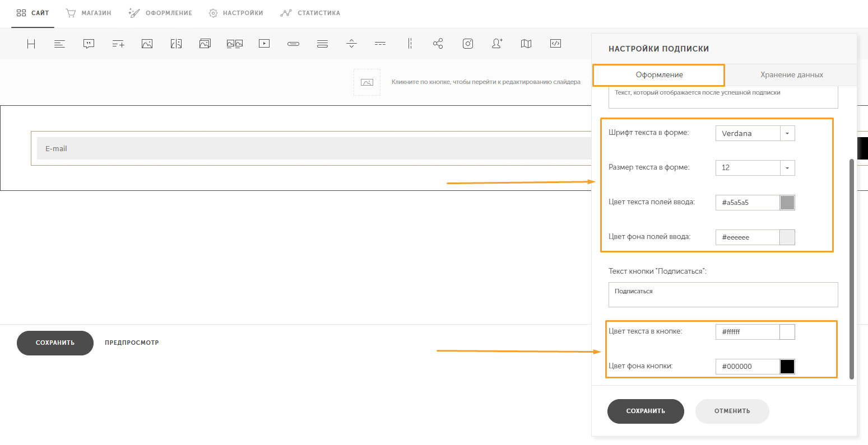The height and width of the screenshot is (445, 868).
Task: Select the quote block icon
Action: coord(89,44)
